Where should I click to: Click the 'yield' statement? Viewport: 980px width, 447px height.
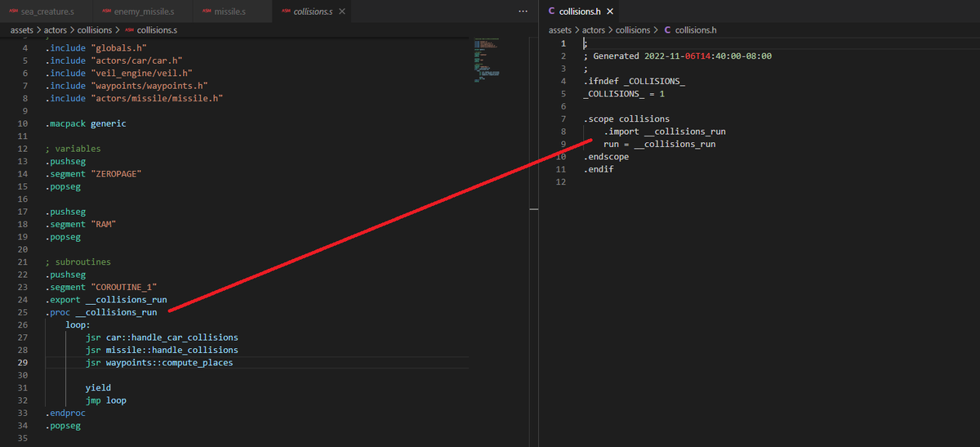pos(98,387)
